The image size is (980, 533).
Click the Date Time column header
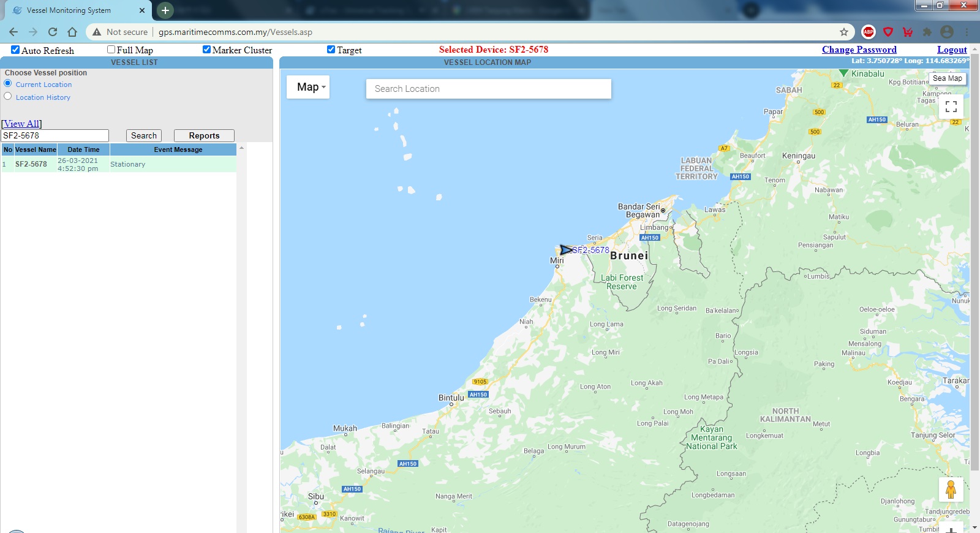pyautogui.click(x=83, y=149)
